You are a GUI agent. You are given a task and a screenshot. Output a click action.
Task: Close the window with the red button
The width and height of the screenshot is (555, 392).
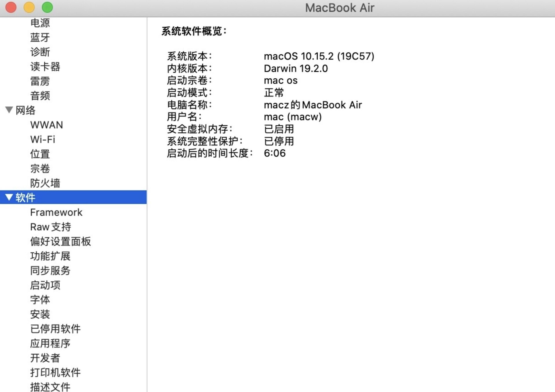pos(11,7)
